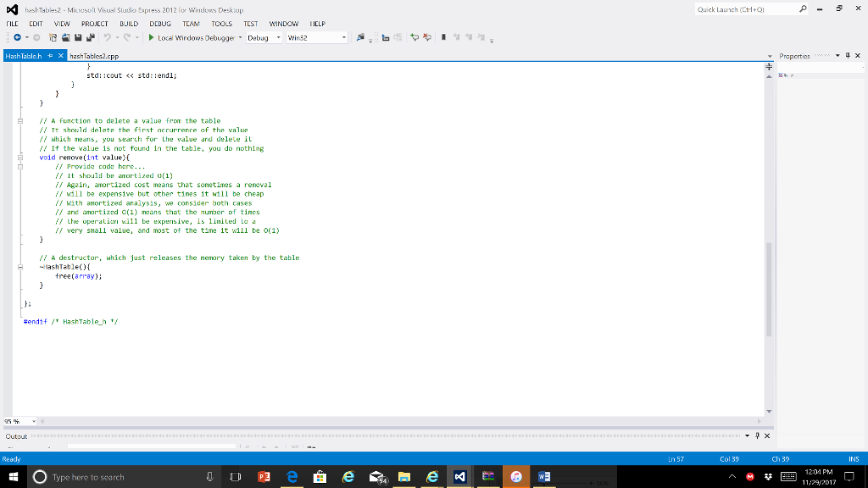Toggle a bookmark with the bookmark icon
Image resolution: width=868 pixels, height=488 pixels.
[443, 37]
